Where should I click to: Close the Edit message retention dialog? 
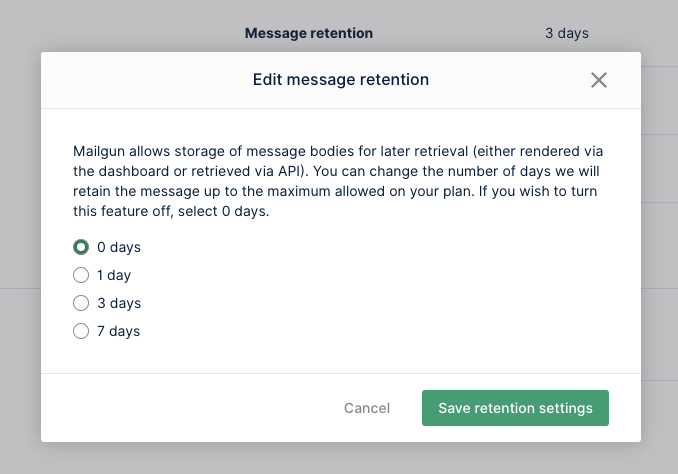pos(599,80)
